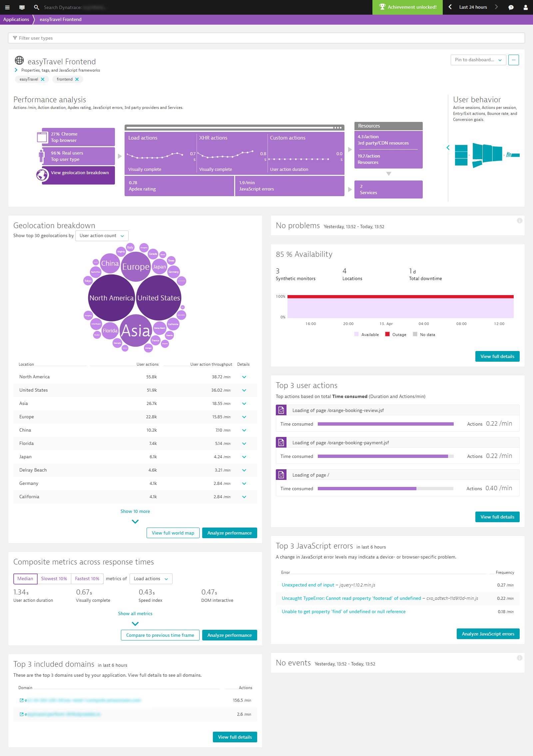This screenshot has width=533, height=756.
Task: Click the user behavior funnel graphic
Action: point(487,155)
